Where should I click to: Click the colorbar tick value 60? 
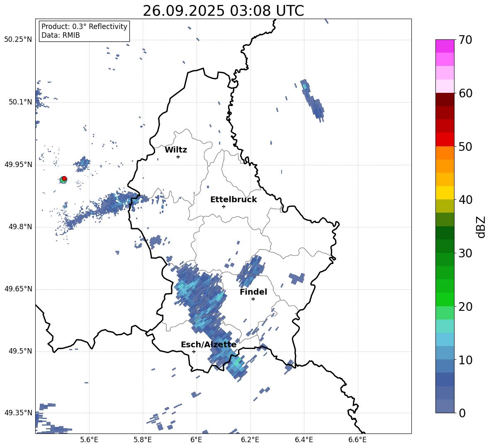pyautogui.click(x=465, y=93)
